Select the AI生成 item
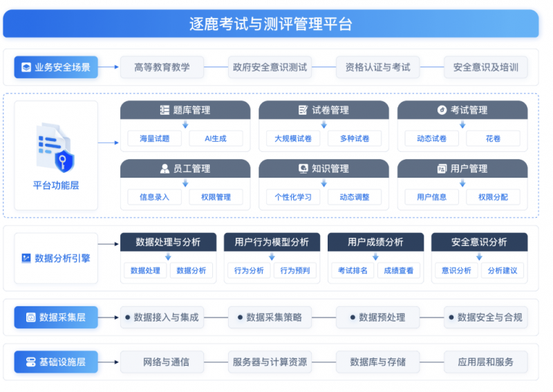Screen dimensions: 553x392 (216, 138)
